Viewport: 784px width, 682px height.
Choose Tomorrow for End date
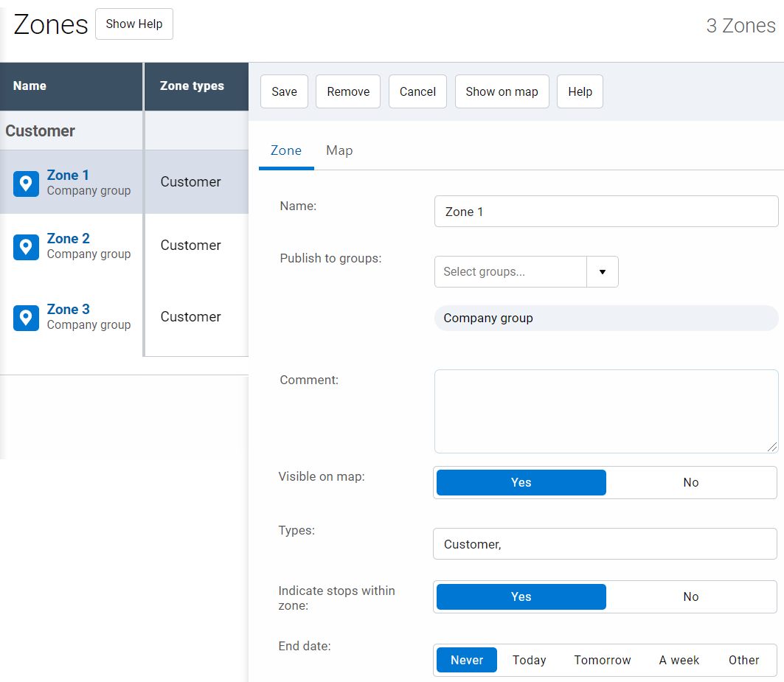(x=602, y=660)
